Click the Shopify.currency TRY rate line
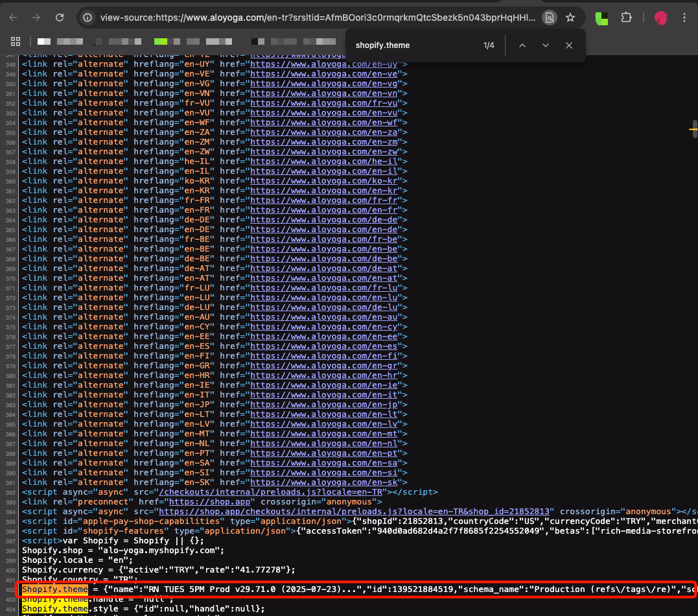 tap(159, 570)
